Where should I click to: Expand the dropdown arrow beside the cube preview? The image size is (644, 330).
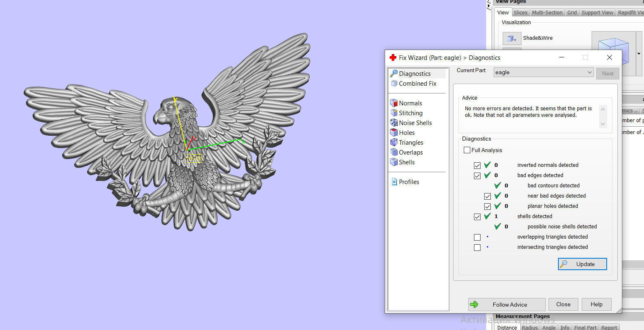639,54
